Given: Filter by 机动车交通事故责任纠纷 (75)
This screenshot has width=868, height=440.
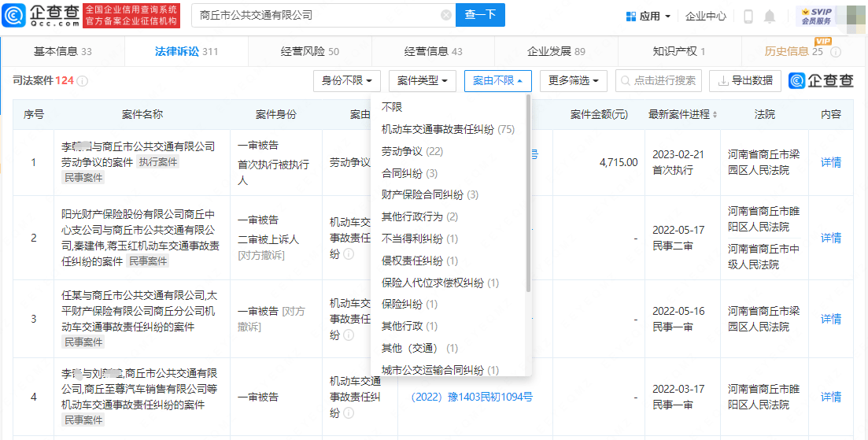Looking at the screenshot, I should [x=449, y=130].
